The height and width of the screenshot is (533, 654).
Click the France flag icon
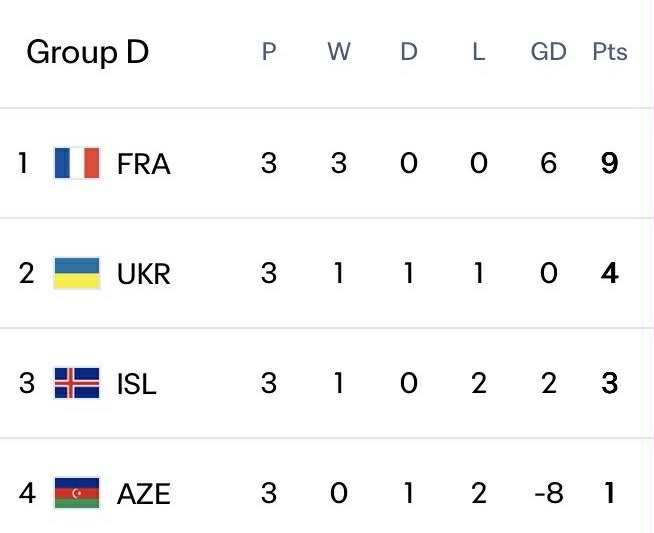(x=77, y=163)
